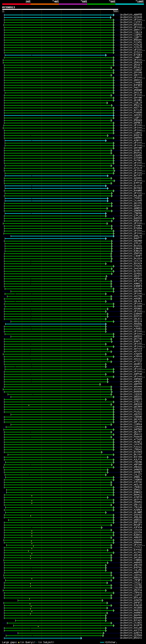146x644 pixels.
Task: Open hit UniRef100_Q4S138
Action: (x=131, y=93)
